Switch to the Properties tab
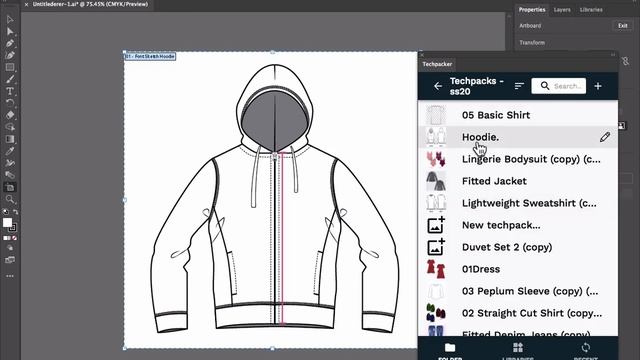Viewport: 640px width, 360px height. [x=532, y=9]
